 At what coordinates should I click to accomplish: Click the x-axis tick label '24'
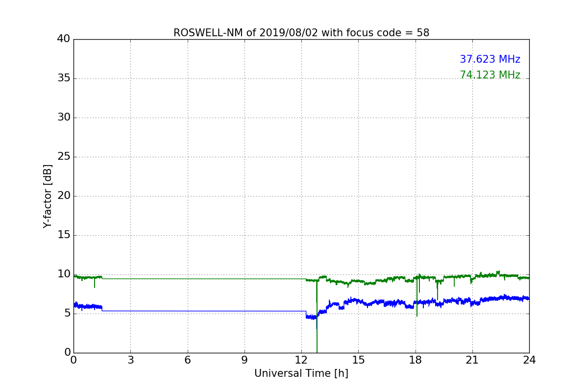tap(529, 360)
